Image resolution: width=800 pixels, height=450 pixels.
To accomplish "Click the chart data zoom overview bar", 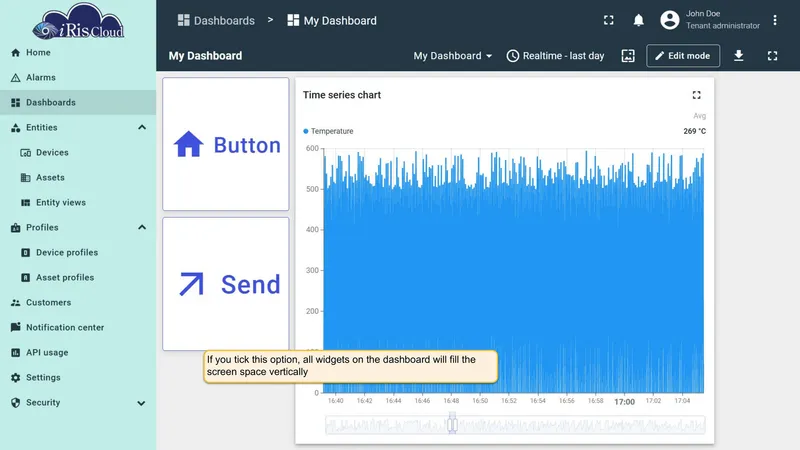I will click(x=515, y=425).
